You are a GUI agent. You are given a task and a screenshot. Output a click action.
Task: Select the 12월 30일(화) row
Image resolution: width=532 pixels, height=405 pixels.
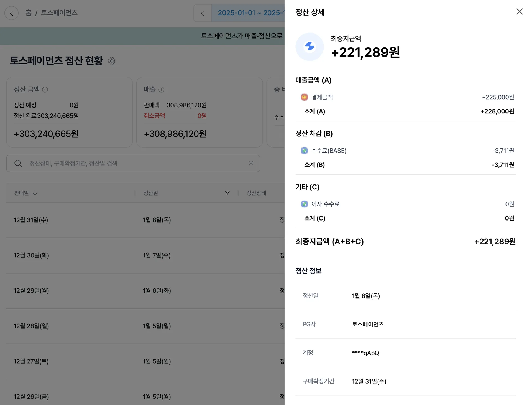pos(145,255)
